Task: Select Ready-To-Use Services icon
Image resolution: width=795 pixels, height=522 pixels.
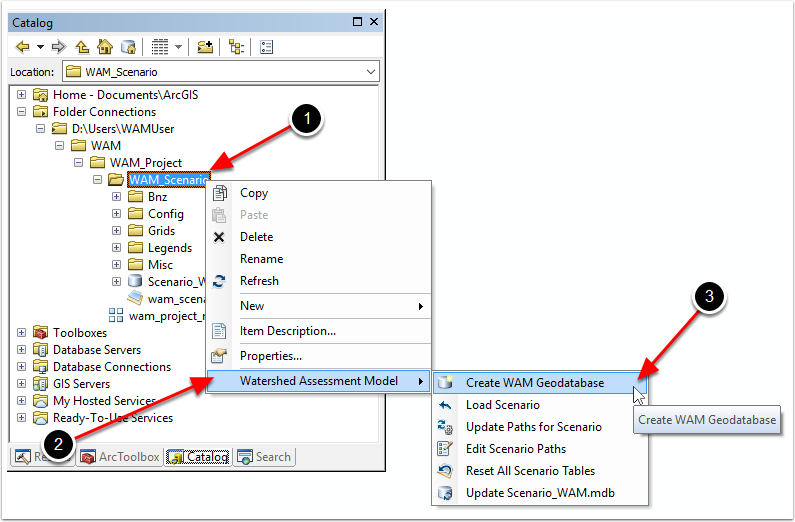Action: point(40,418)
